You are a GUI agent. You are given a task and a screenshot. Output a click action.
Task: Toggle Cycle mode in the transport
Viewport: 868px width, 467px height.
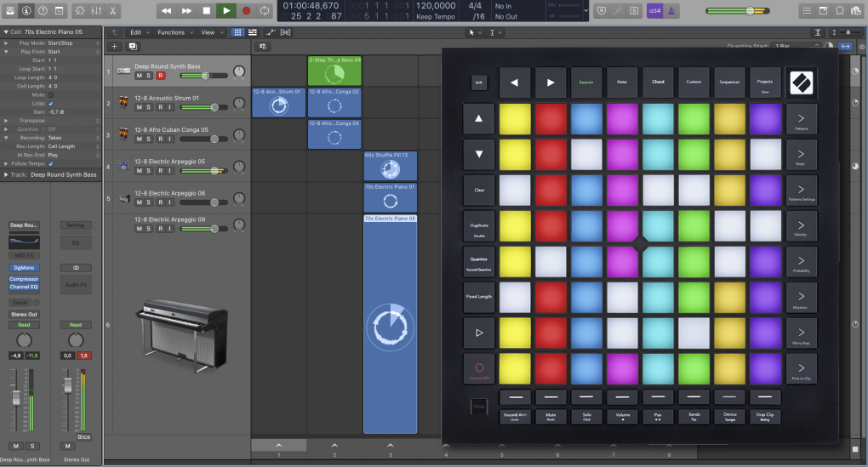[266, 10]
